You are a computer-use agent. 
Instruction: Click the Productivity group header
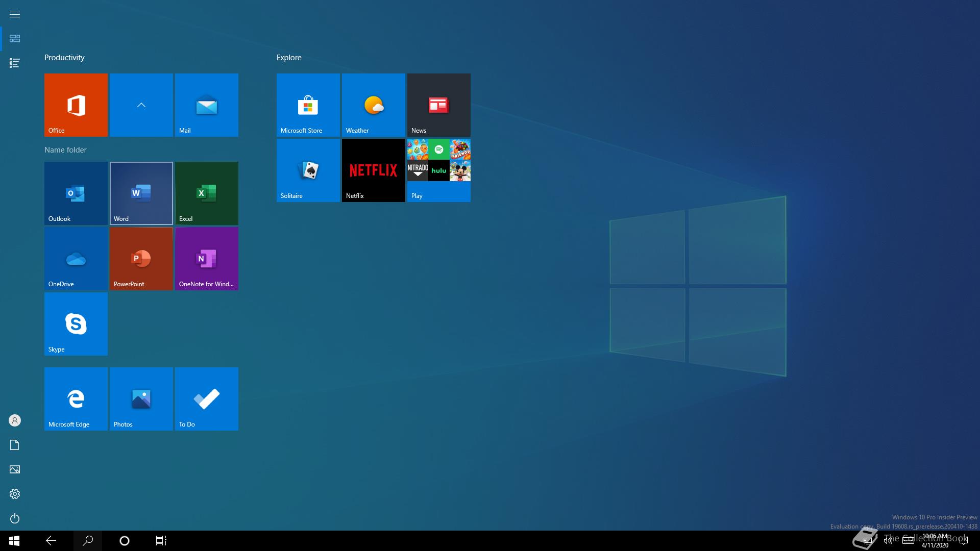click(64, 58)
